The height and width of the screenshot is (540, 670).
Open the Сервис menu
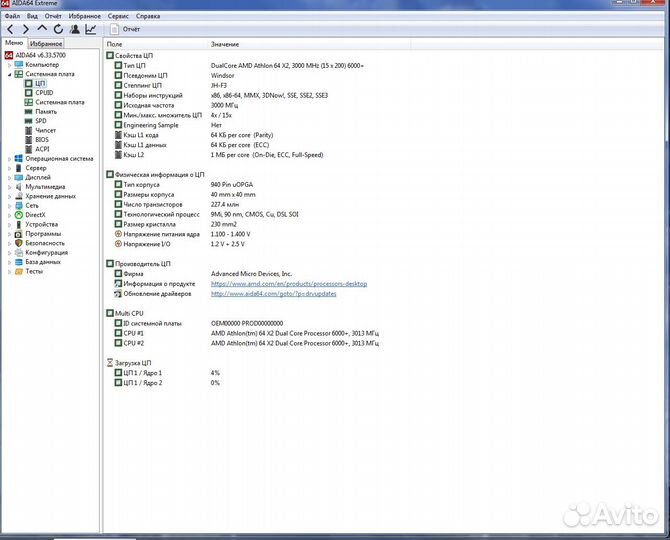(x=117, y=17)
